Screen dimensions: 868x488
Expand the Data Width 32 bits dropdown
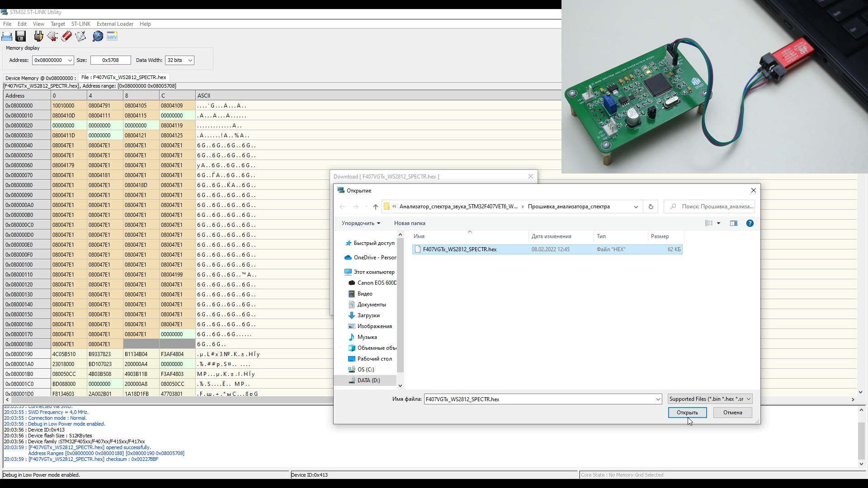tap(179, 60)
